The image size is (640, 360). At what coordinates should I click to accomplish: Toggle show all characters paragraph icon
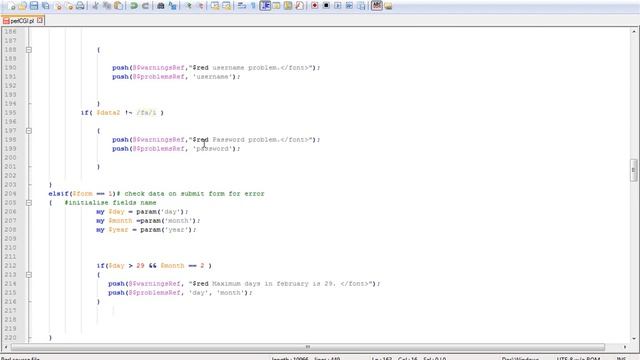[x=253, y=6]
